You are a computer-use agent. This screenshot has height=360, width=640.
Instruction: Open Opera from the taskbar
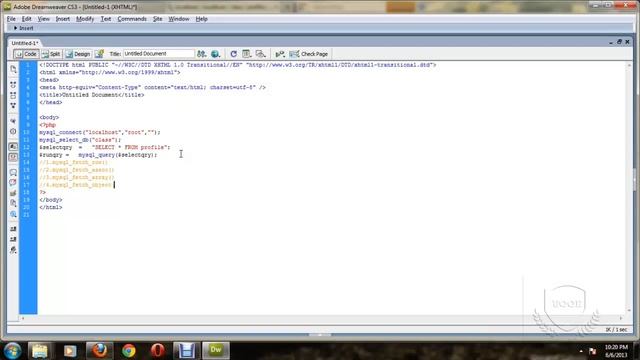coord(158,350)
